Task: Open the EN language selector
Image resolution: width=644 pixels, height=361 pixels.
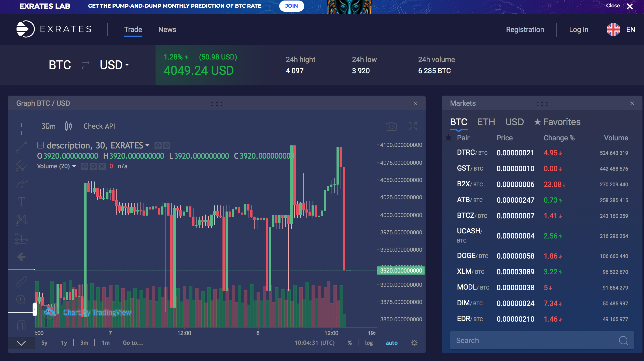Action: coord(631,29)
